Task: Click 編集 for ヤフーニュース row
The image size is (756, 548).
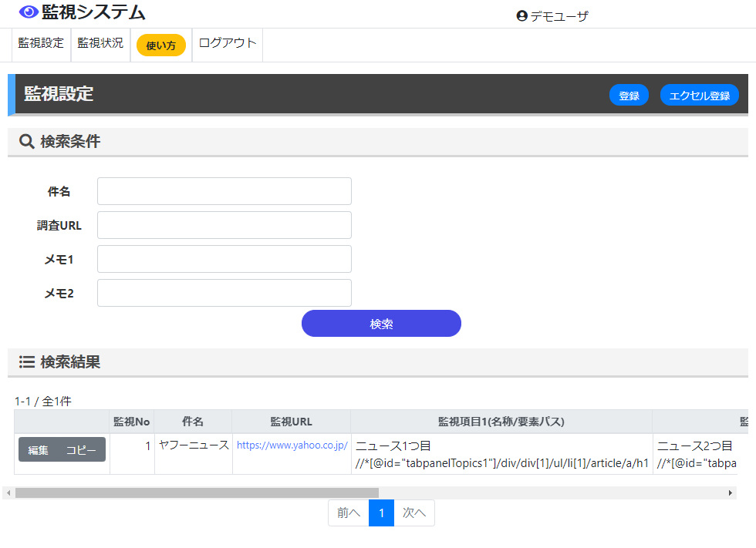Action: click(38, 450)
